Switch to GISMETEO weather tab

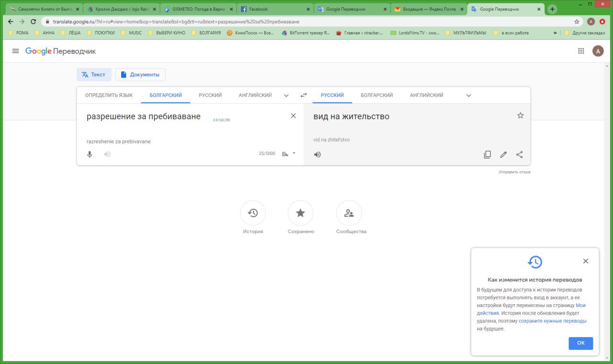click(198, 9)
